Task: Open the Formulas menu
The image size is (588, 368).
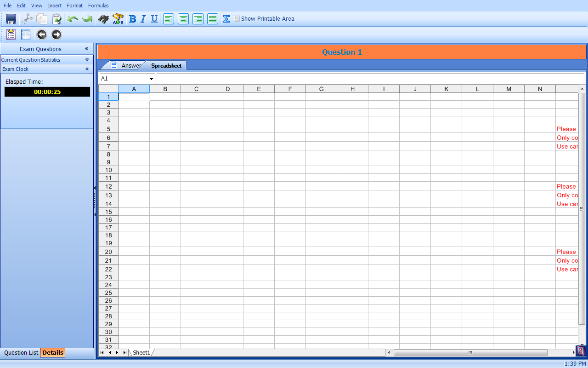Action: pyautogui.click(x=98, y=6)
